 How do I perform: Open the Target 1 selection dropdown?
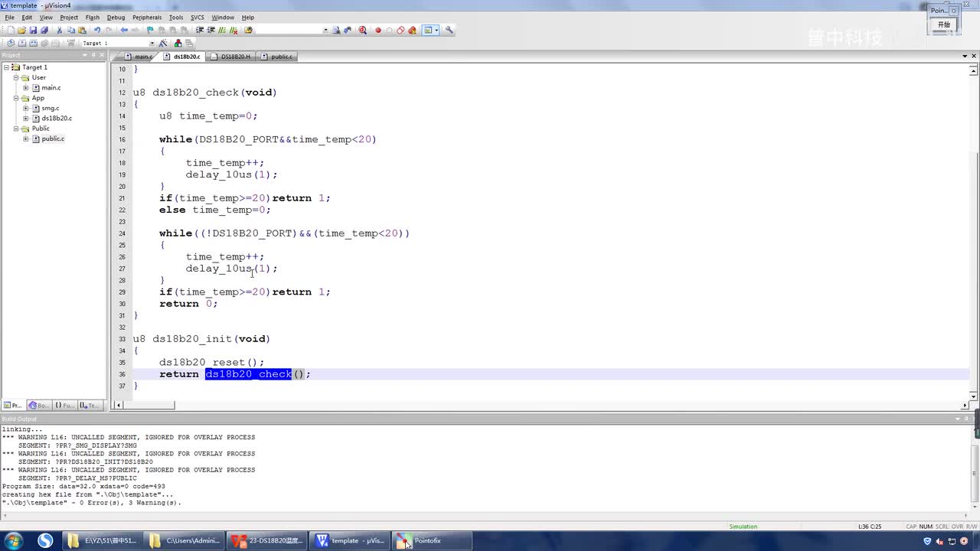click(152, 43)
